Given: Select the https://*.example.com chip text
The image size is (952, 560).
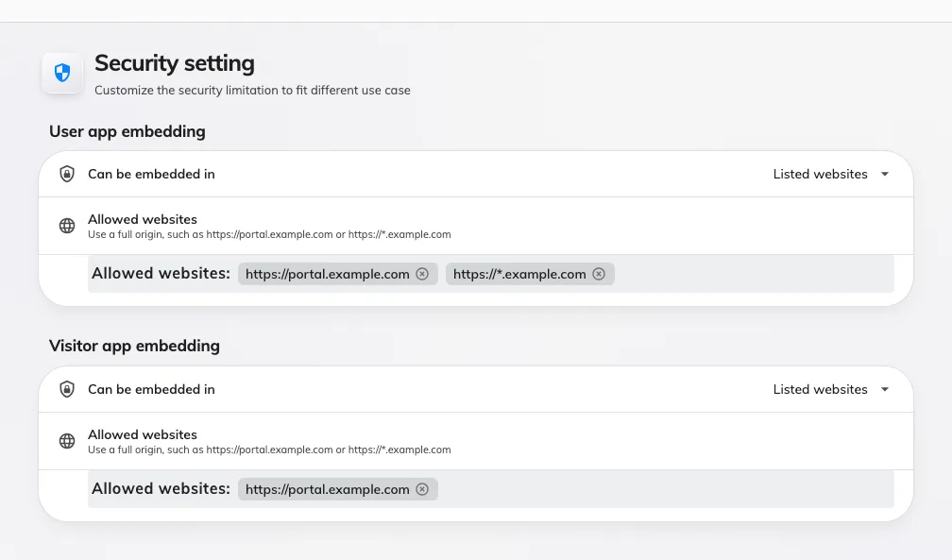Looking at the screenshot, I should pos(519,274).
